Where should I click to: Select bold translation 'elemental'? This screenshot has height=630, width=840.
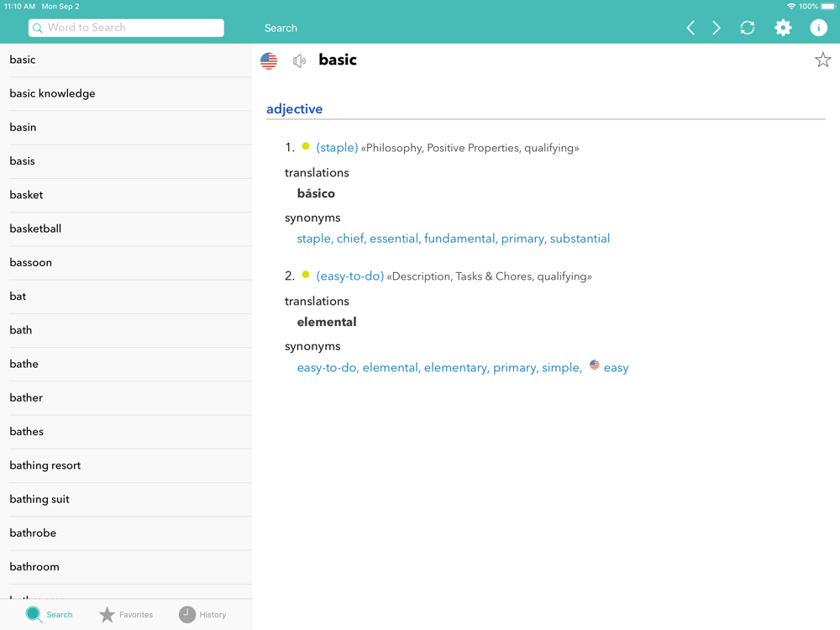pos(327,322)
